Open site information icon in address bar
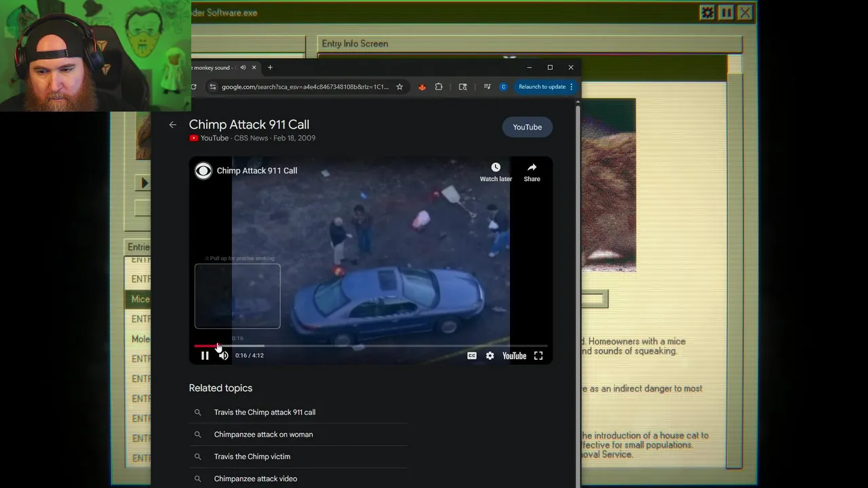868x488 pixels. [212, 87]
